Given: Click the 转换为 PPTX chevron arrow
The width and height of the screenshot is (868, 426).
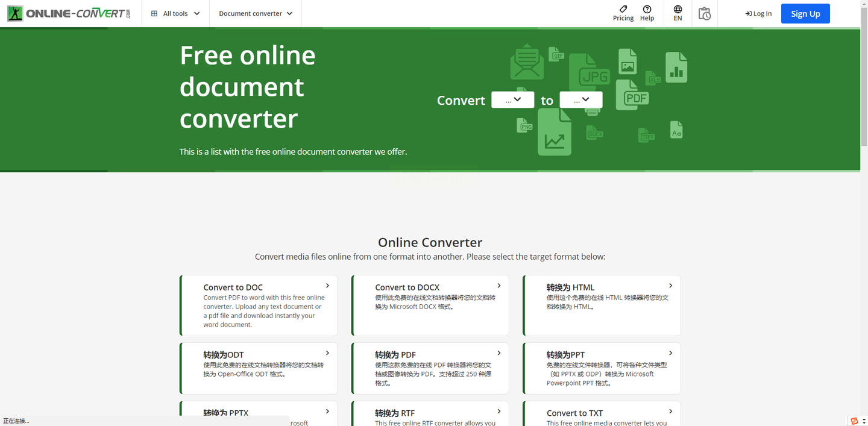Looking at the screenshot, I should tap(327, 411).
